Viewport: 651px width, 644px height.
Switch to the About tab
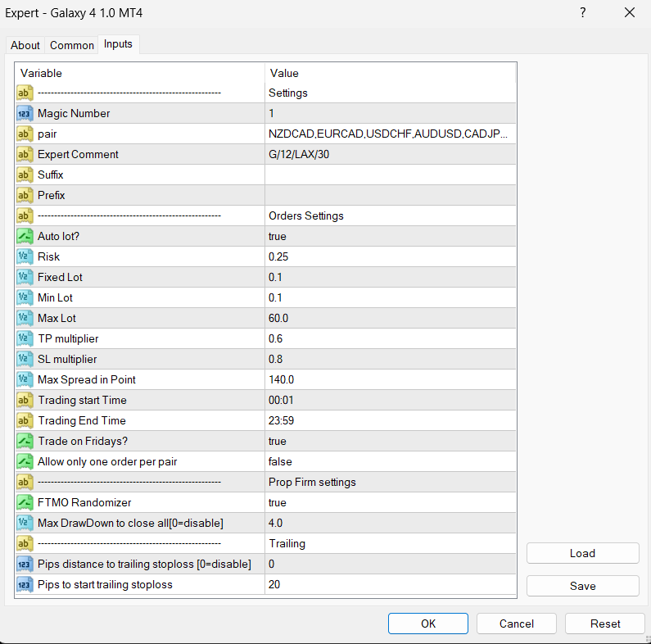(25, 45)
